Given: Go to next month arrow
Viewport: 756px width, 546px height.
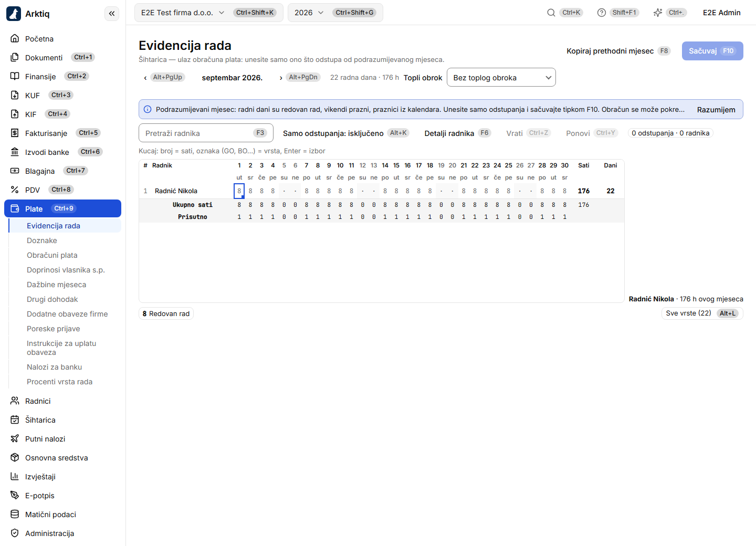Looking at the screenshot, I should pyautogui.click(x=281, y=78).
